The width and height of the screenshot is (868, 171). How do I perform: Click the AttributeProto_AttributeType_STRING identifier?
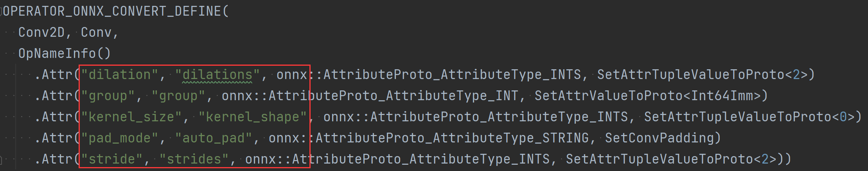(x=452, y=138)
